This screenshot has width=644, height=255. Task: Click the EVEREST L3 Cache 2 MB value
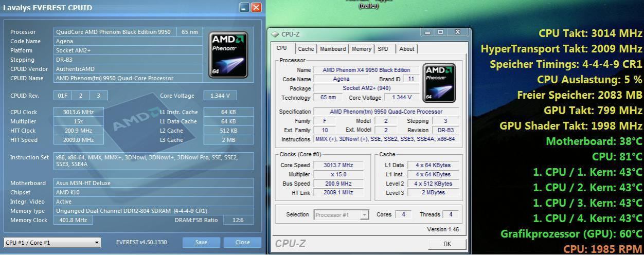pyautogui.click(x=229, y=140)
